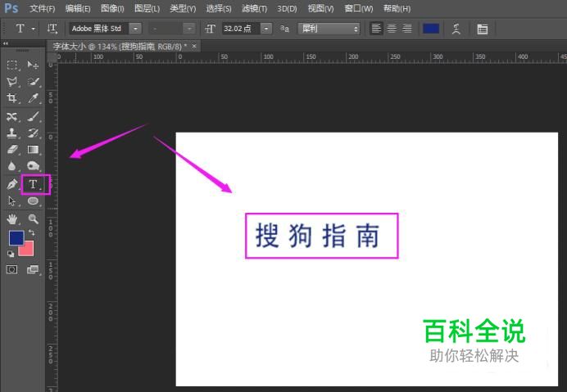Reset default foreground and background colors

tap(11, 254)
